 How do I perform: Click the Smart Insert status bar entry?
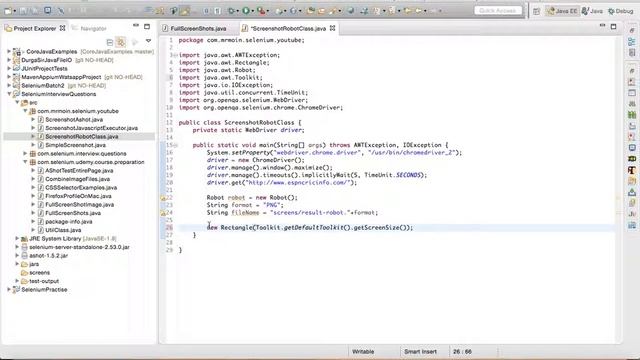[x=420, y=351]
